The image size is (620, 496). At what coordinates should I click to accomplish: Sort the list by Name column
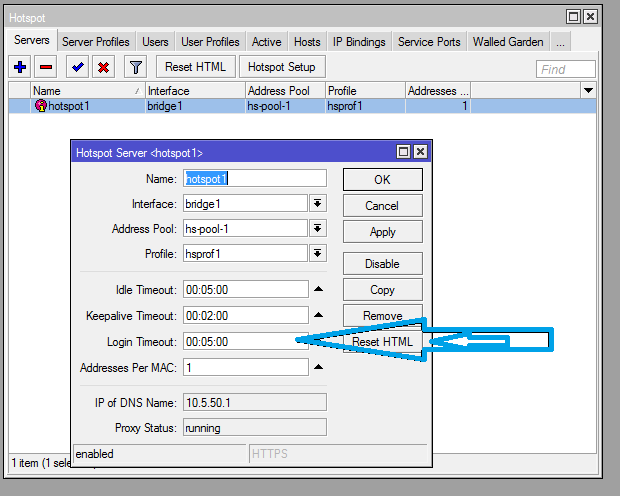coord(87,91)
